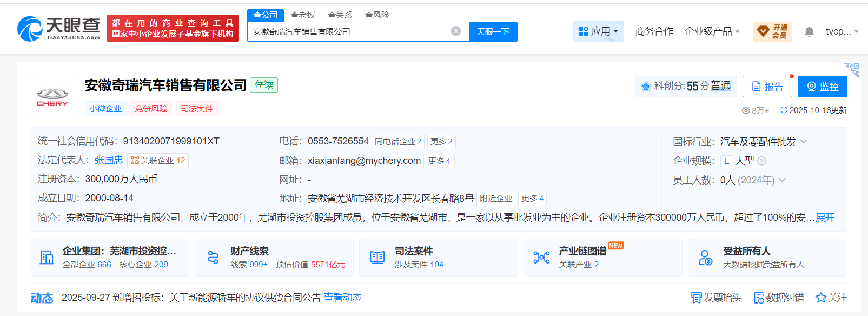Click the 企业集团 card title
The height and width of the screenshot is (316, 868).
(119, 251)
